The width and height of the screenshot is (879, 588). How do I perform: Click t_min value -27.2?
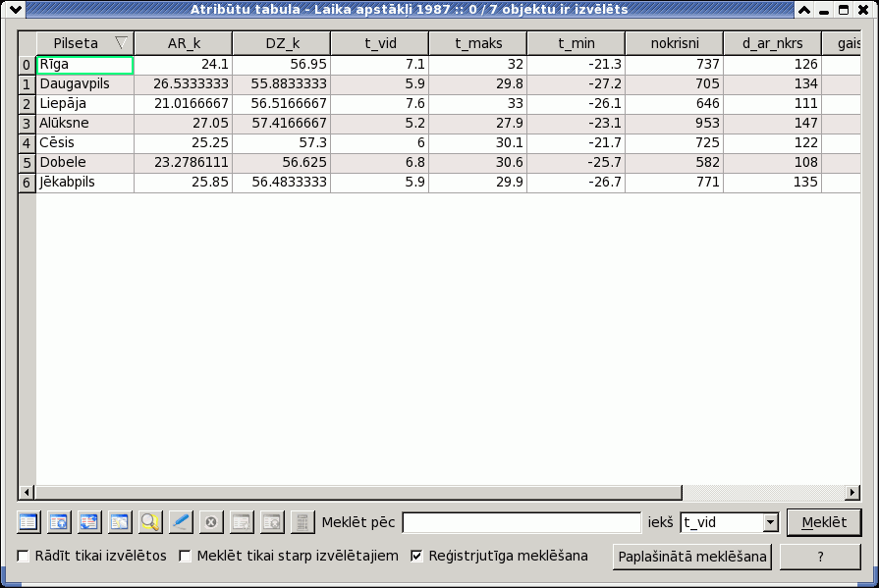point(576,84)
